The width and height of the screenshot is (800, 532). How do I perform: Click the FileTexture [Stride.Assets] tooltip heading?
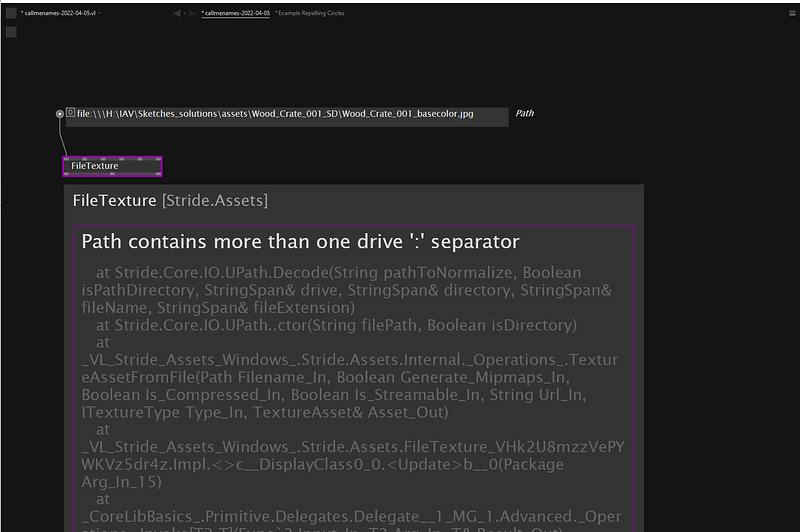pos(170,200)
